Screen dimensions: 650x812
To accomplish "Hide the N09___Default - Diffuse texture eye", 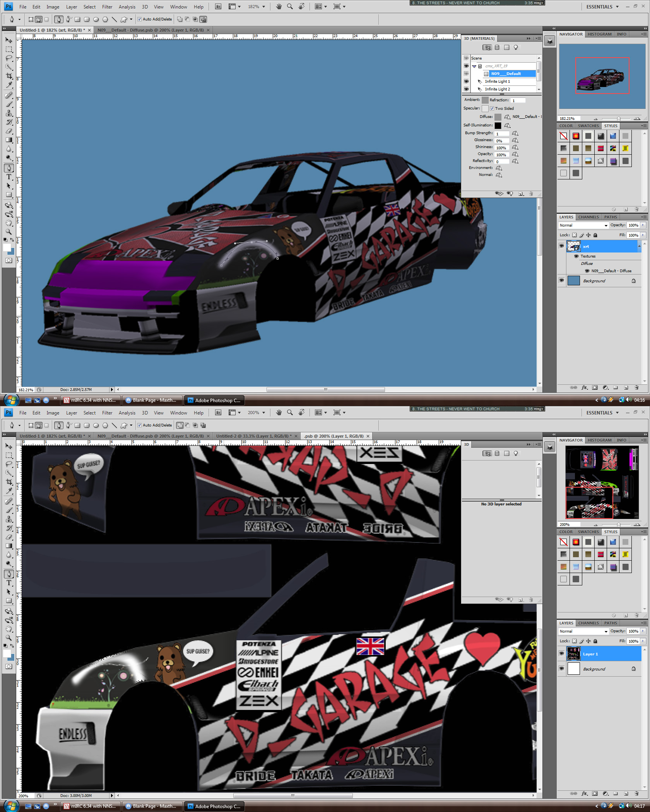I will pos(587,271).
